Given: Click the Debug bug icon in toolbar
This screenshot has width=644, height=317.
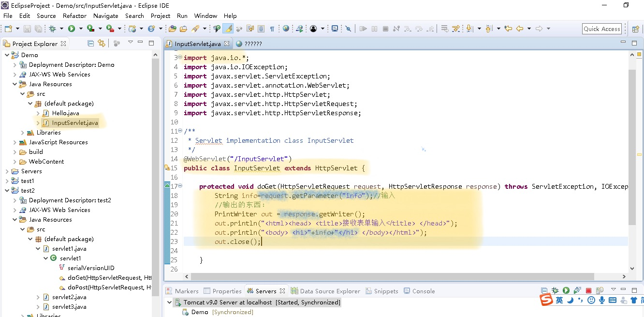Looking at the screenshot, I should click(52, 29).
